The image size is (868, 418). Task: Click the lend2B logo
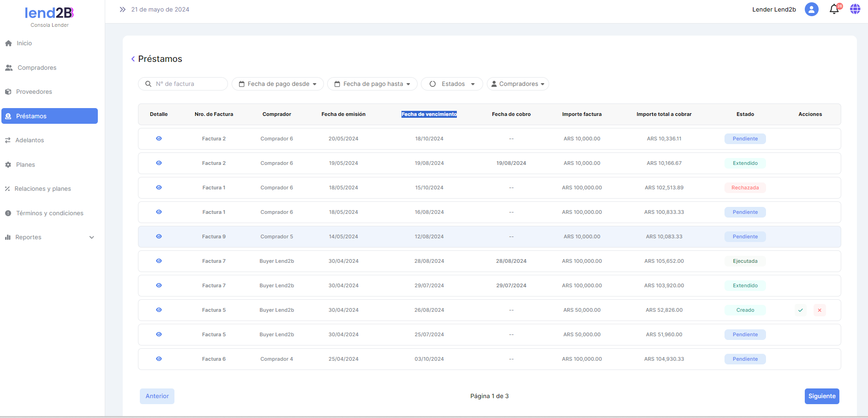point(49,13)
